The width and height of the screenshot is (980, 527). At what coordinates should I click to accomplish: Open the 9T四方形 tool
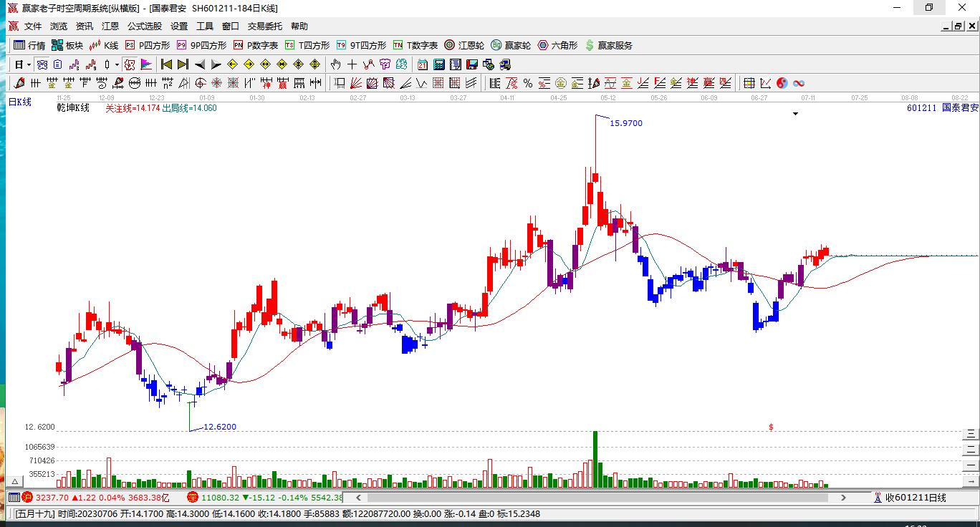coord(361,45)
